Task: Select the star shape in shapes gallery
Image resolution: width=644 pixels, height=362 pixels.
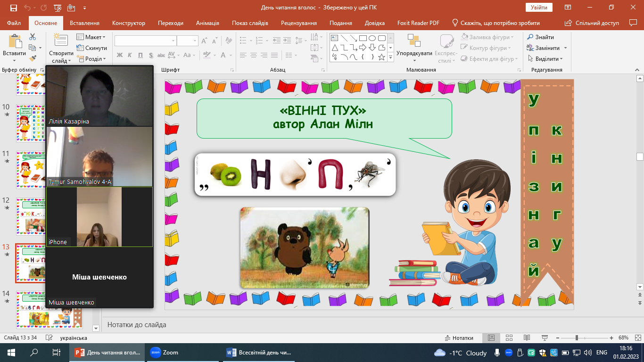Action: pos(381,57)
